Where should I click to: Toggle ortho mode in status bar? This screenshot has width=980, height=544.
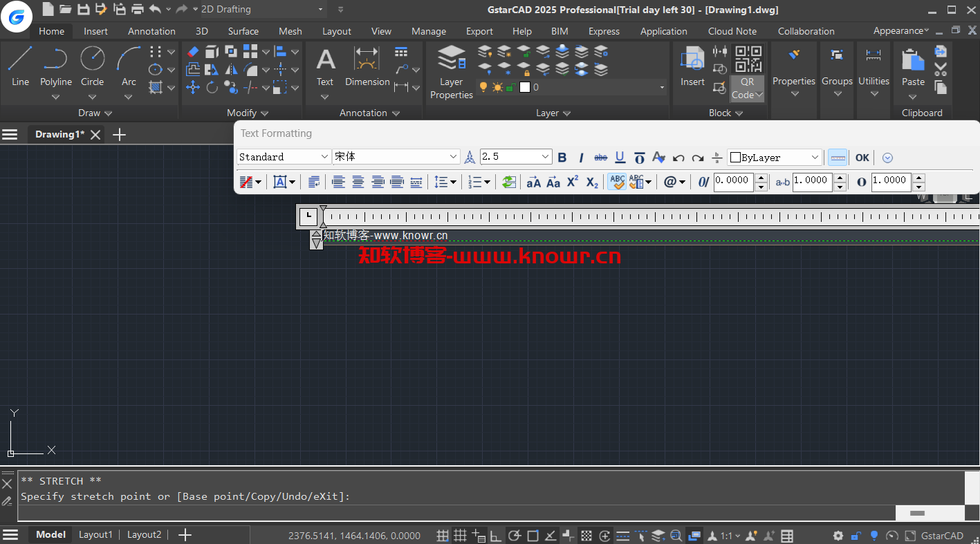coord(496,536)
